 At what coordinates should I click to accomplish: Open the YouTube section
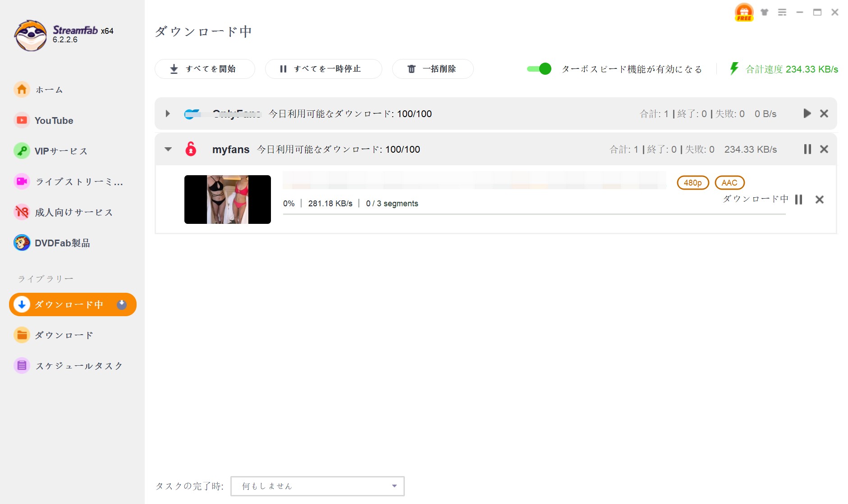pos(43,120)
